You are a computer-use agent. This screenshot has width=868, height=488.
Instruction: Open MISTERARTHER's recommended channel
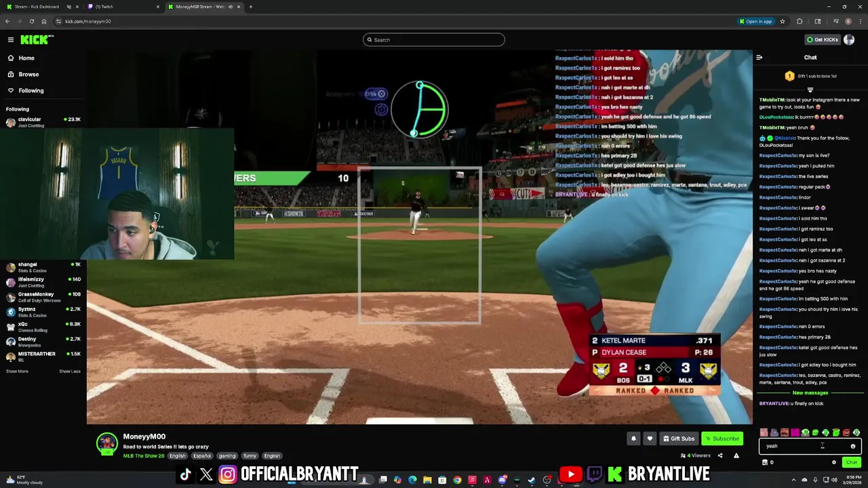point(43,357)
